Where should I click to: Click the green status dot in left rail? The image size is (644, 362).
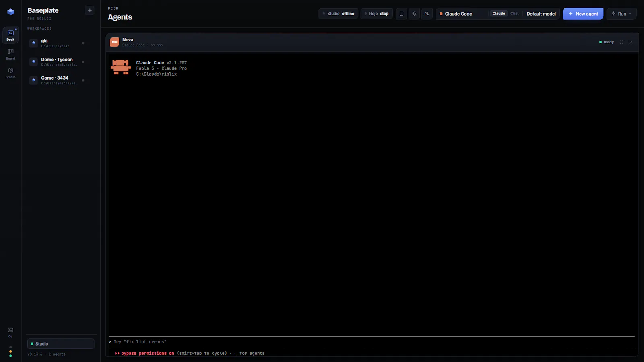(x=10, y=356)
